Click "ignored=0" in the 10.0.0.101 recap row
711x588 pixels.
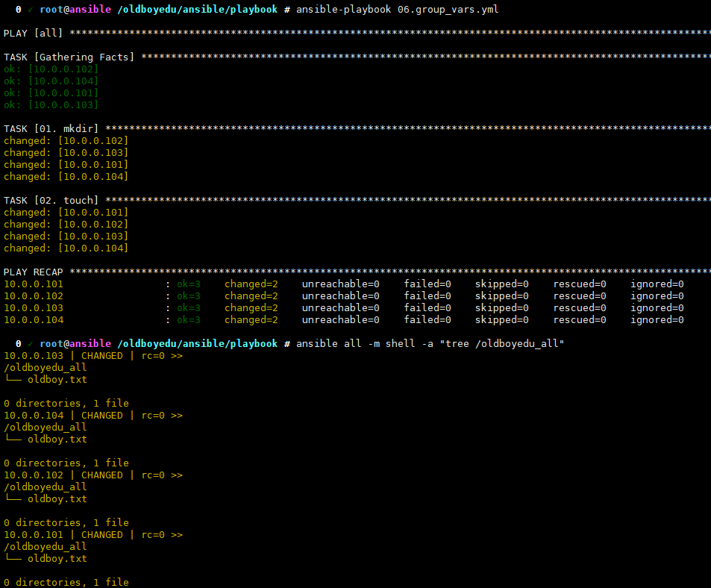[657, 284]
